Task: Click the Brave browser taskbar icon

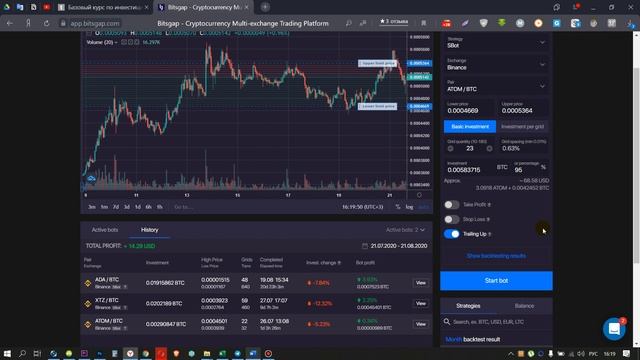Action: click(176, 353)
